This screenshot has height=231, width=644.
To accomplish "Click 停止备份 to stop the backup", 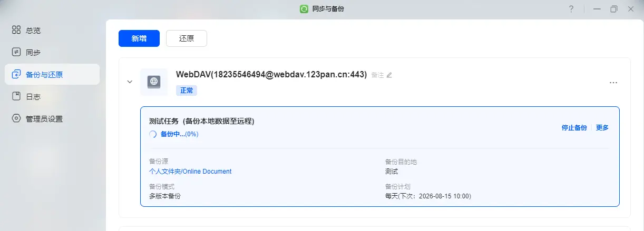I will coord(574,127).
